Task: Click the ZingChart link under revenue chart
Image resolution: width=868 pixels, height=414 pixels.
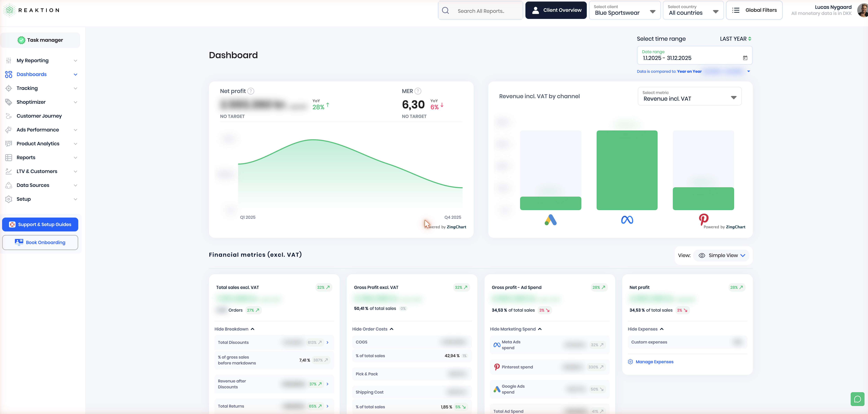Action: coord(736,227)
